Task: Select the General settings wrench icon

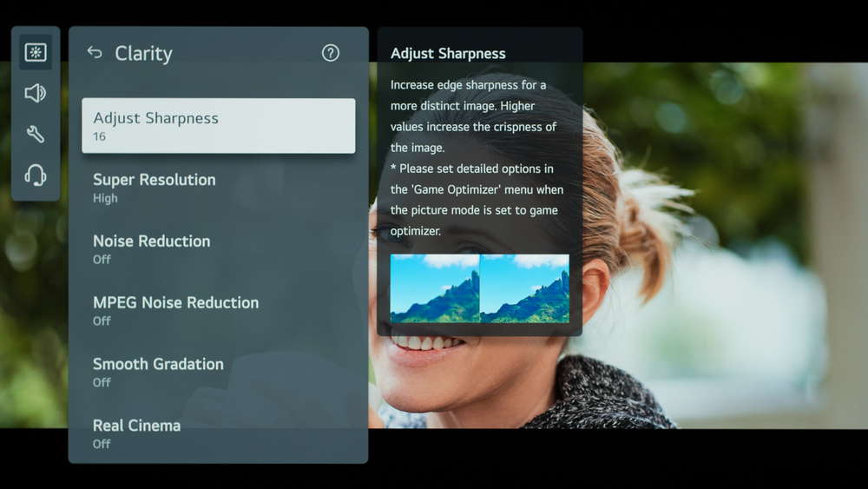Action: (x=36, y=134)
